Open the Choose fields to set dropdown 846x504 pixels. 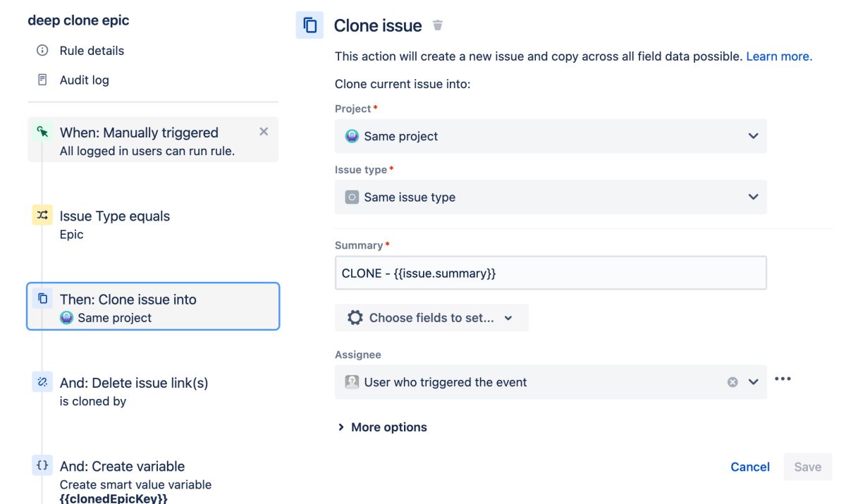tap(431, 318)
